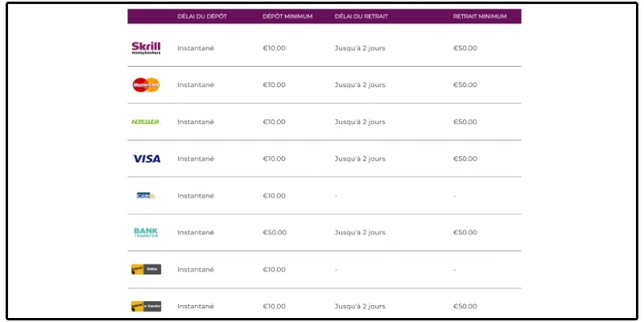Screen dimensions: 644x322
Task: Click the Dépôt minimum column header
Action: [x=287, y=16]
